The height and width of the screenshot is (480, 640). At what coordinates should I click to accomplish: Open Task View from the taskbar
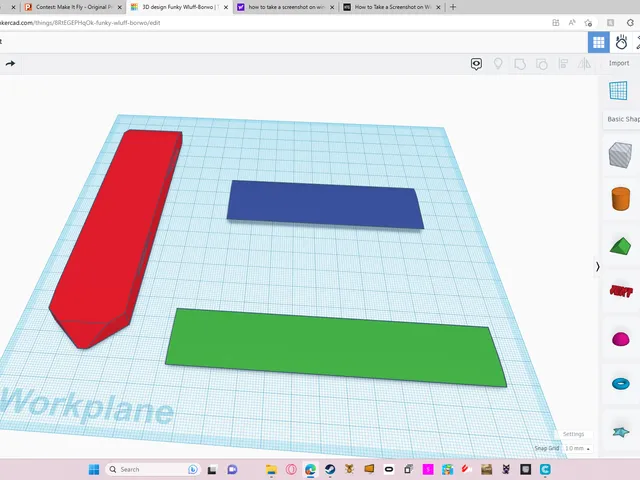click(211, 470)
